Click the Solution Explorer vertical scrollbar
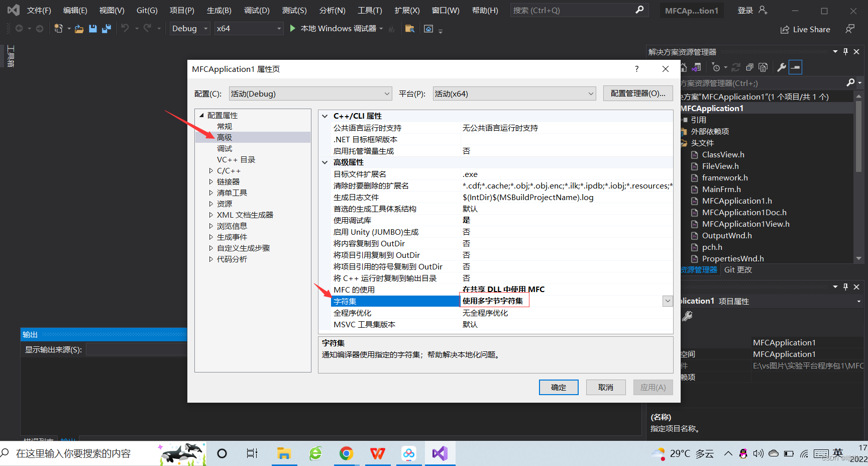 pyautogui.click(x=858, y=177)
